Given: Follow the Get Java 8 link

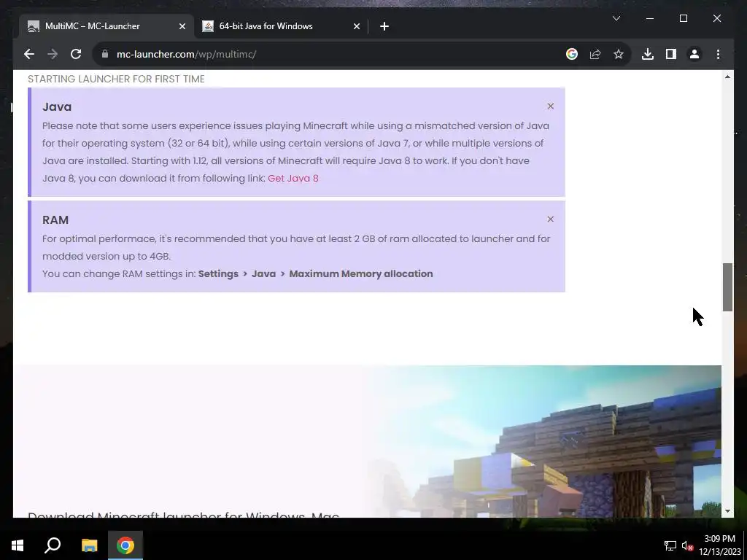Looking at the screenshot, I should point(293,178).
